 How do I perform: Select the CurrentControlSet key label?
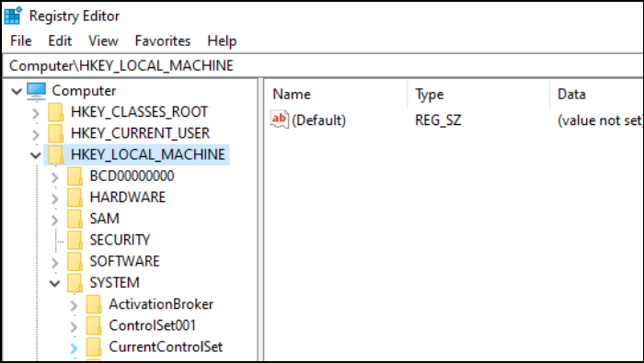point(166,346)
